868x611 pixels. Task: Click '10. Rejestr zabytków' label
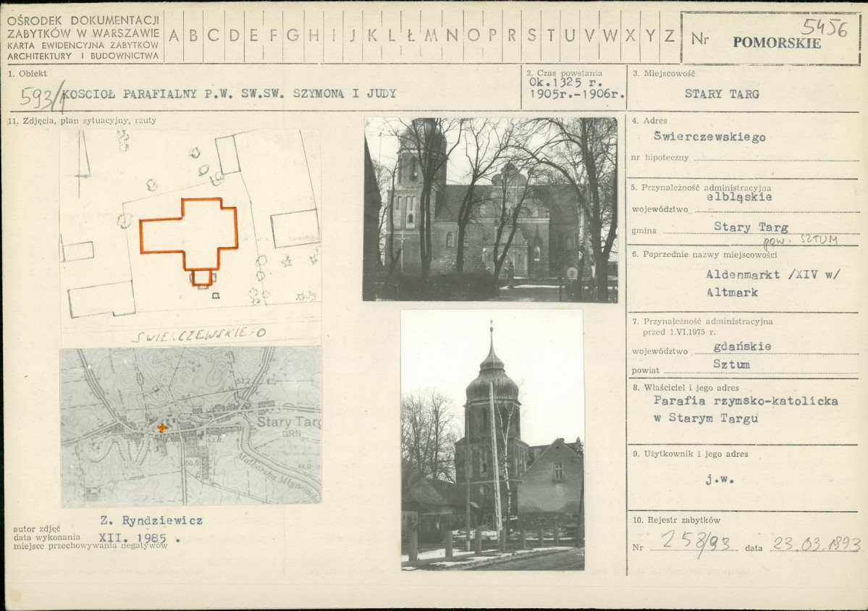[x=676, y=520]
